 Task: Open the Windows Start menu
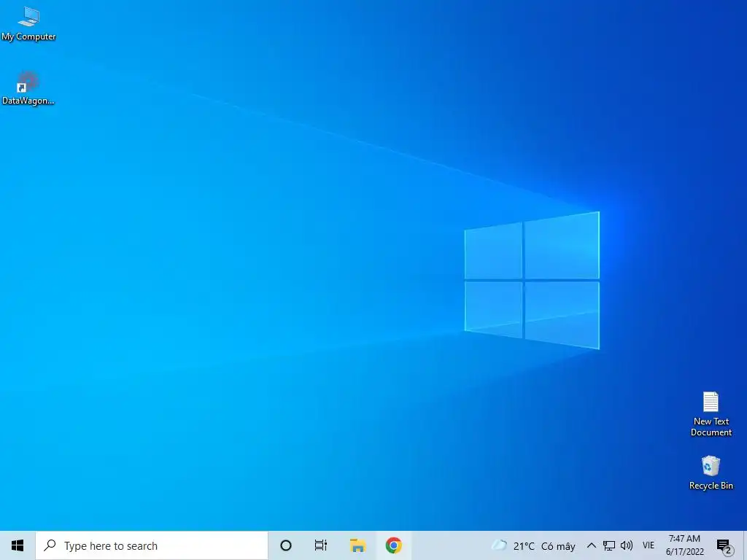(x=18, y=545)
